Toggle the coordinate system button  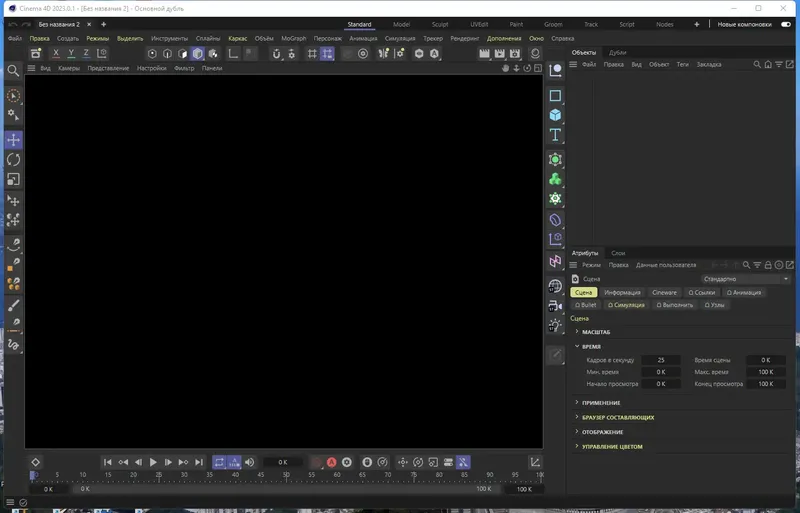[x=102, y=53]
